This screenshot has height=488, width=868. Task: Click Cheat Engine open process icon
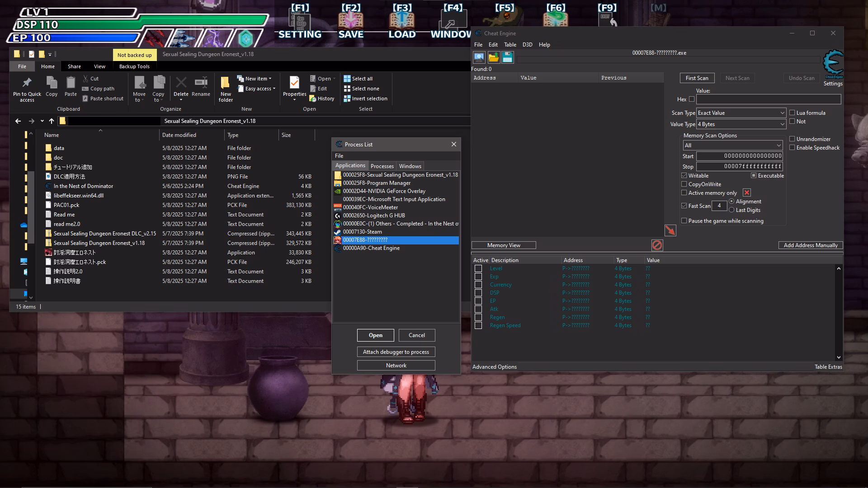point(479,57)
